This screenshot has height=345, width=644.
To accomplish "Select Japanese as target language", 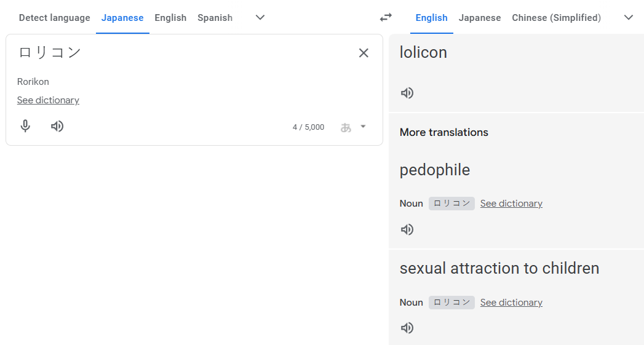I will [x=480, y=18].
